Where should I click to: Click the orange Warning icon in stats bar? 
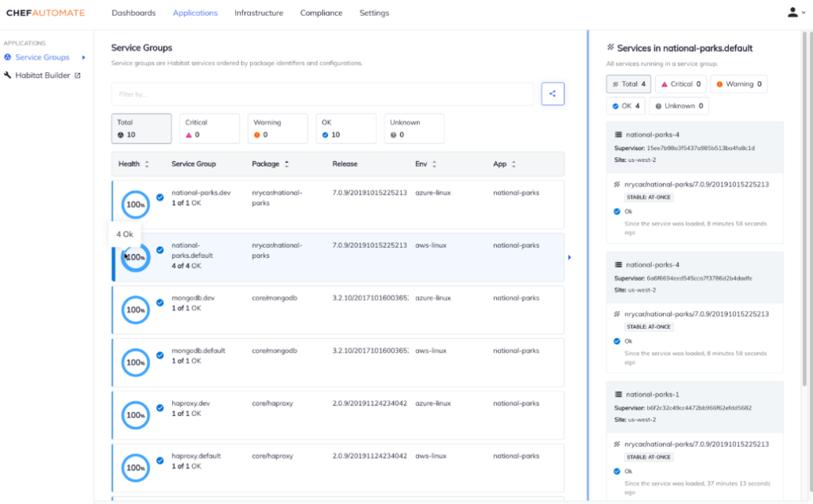coord(256,133)
